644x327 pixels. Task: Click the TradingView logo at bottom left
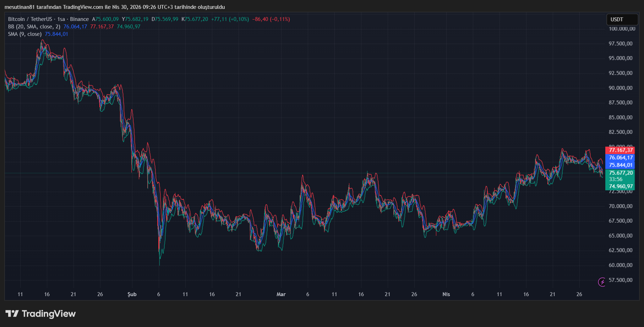[x=40, y=314]
